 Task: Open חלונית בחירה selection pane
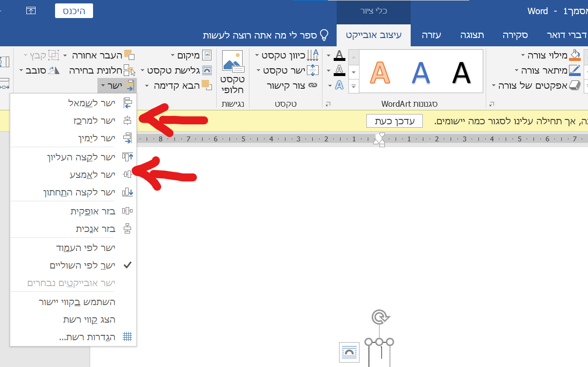[102, 70]
